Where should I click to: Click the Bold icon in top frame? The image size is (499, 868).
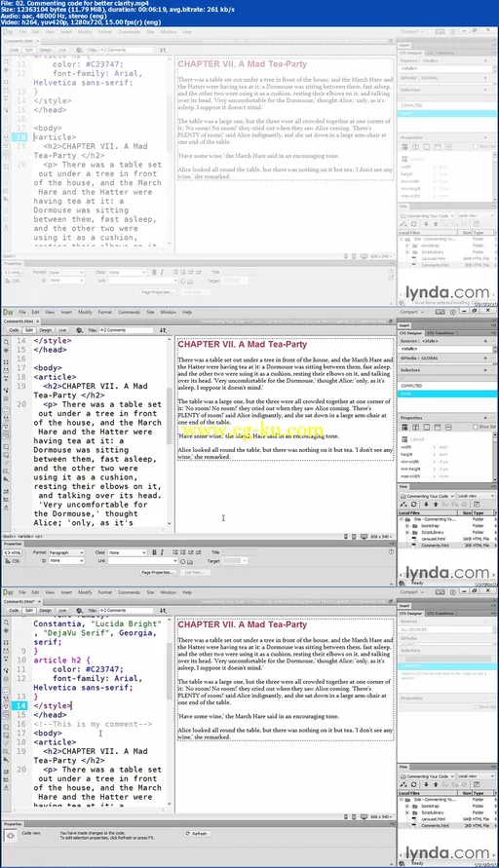click(x=155, y=273)
